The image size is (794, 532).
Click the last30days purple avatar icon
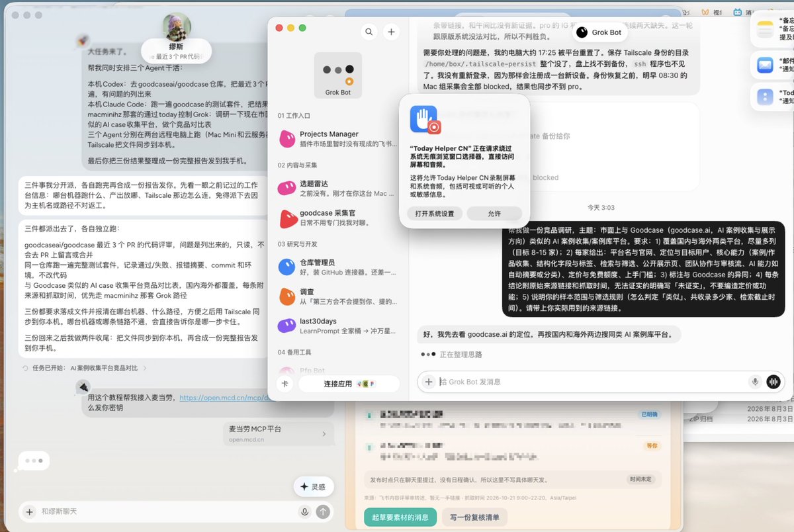pos(287,325)
